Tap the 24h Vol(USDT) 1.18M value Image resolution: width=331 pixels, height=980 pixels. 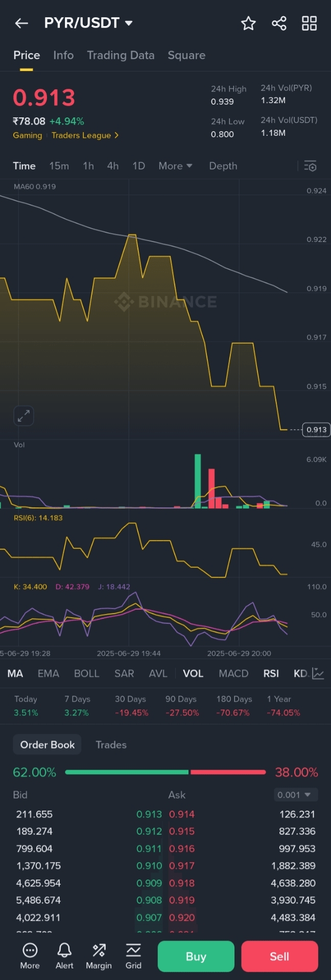point(273,133)
